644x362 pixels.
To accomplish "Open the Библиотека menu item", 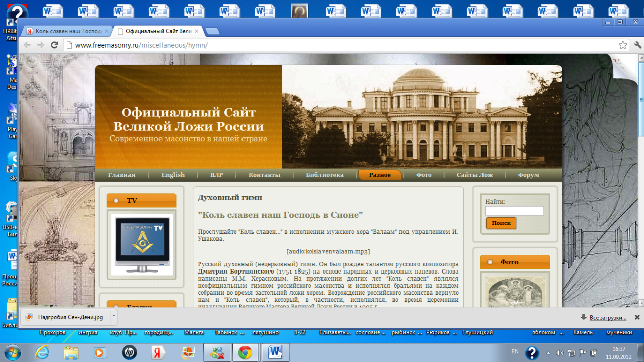I will (325, 175).
